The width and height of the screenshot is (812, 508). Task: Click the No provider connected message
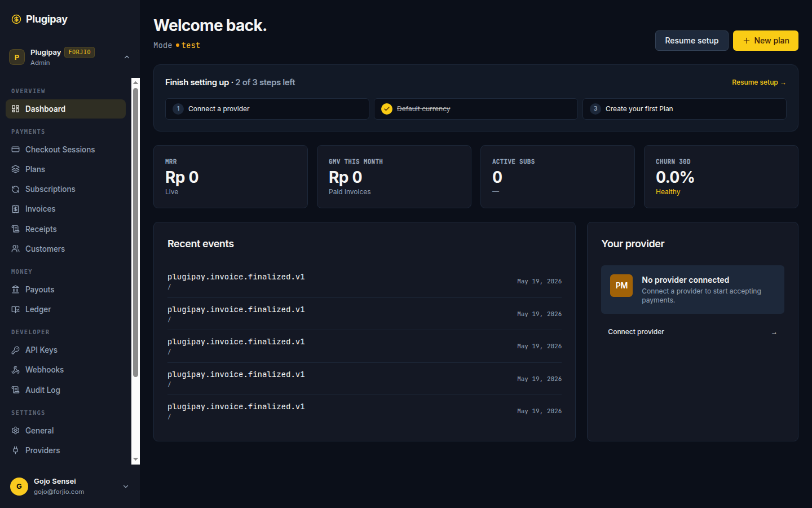tap(692, 290)
